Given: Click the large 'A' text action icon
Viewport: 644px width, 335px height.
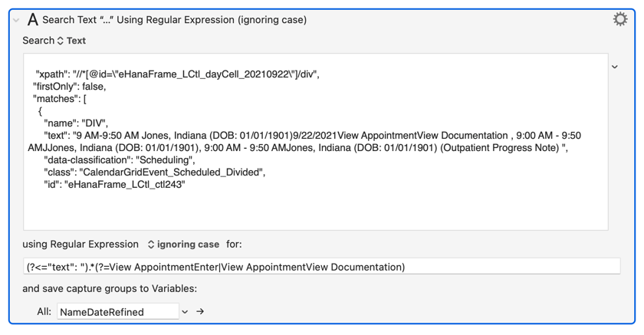Looking at the screenshot, I should tap(33, 20).
